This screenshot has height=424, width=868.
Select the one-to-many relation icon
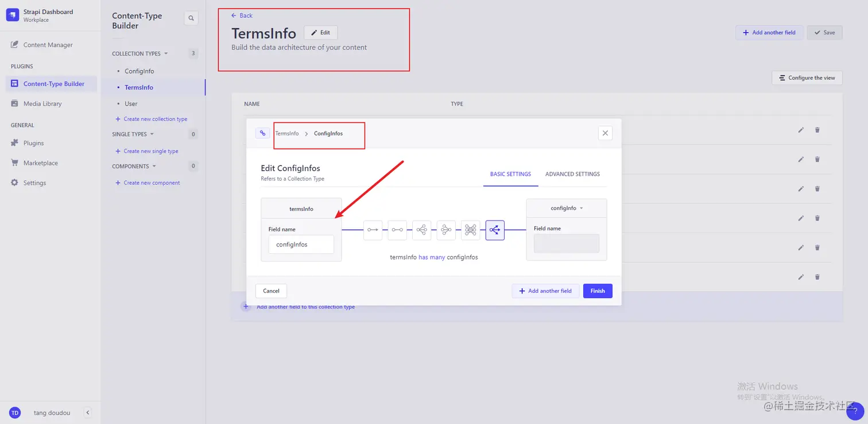pyautogui.click(x=421, y=230)
